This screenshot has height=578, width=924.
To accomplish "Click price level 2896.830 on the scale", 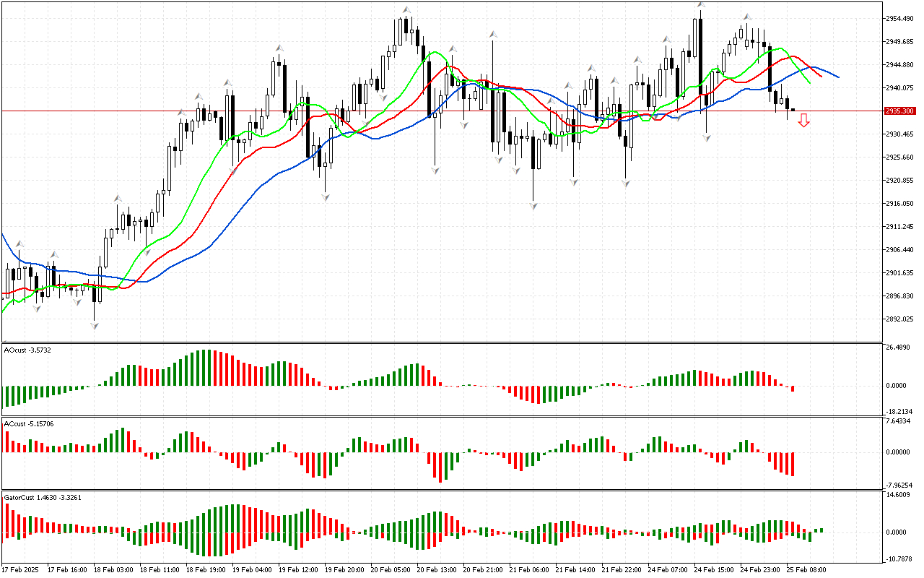I will pos(900,296).
